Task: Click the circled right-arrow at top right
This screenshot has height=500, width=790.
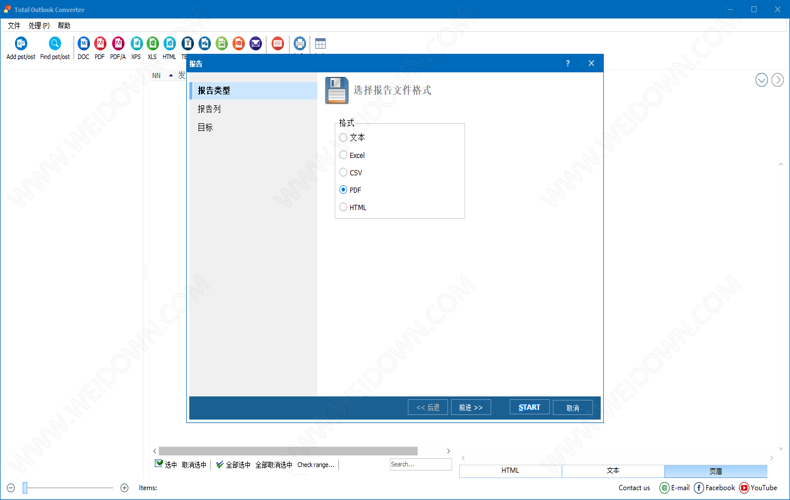Action: [777, 80]
